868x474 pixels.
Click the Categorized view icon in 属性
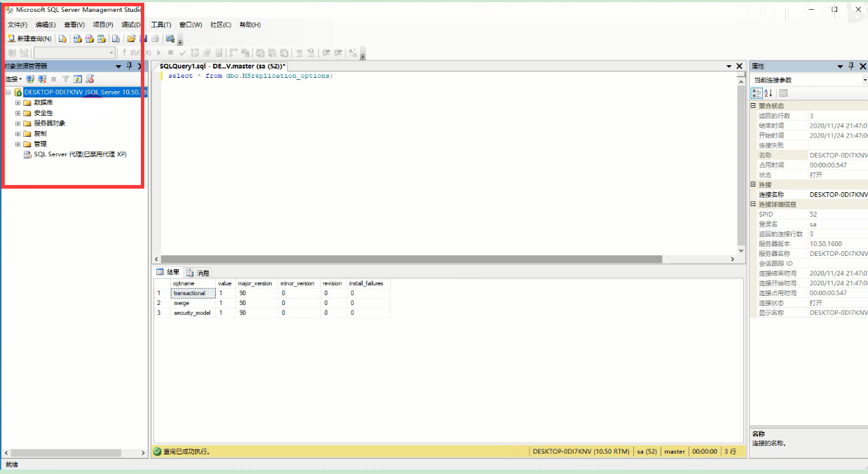pyautogui.click(x=757, y=93)
